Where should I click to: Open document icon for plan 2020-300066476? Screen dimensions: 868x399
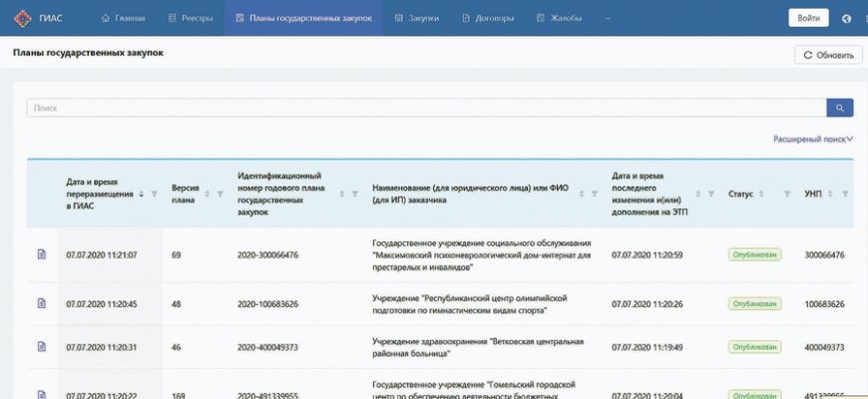tap(42, 254)
